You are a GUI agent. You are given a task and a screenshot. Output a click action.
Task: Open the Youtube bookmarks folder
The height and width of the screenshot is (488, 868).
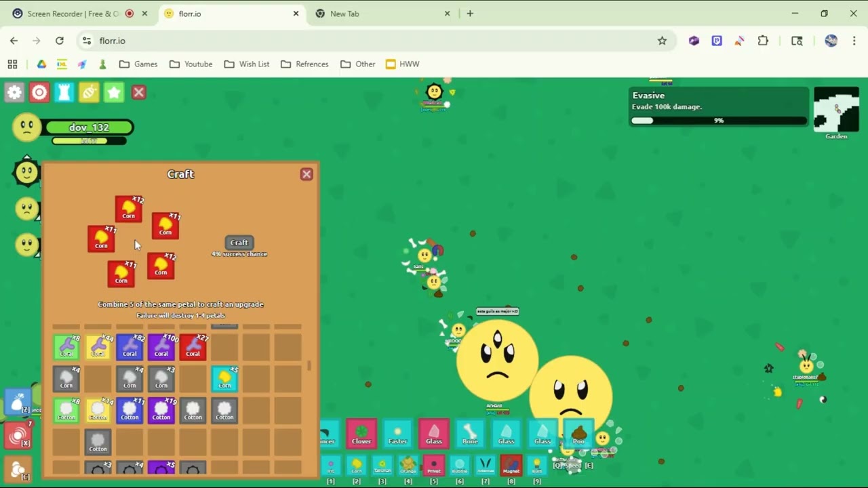(x=191, y=64)
